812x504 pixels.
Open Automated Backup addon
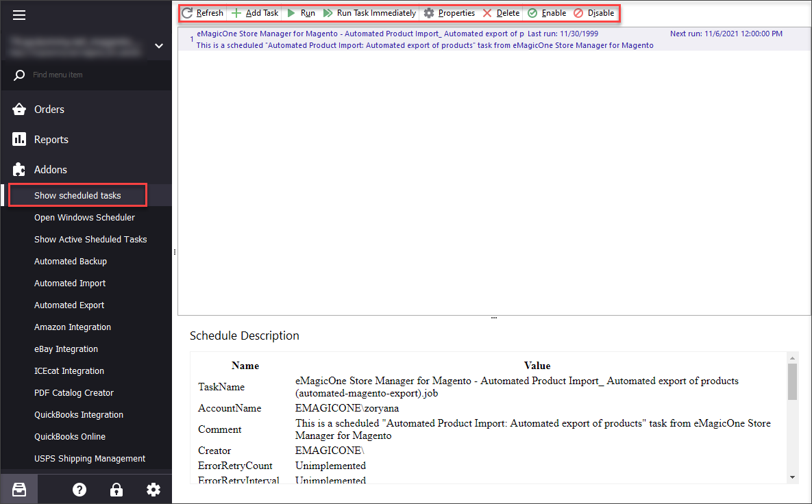71,262
